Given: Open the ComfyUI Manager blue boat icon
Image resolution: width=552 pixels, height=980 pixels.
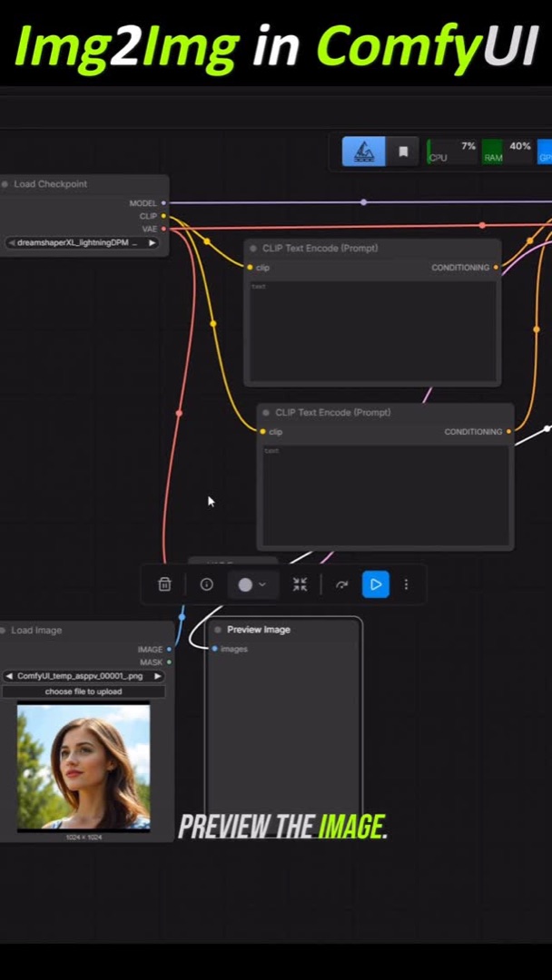Looking at the screenshot, I should [363, 152].
